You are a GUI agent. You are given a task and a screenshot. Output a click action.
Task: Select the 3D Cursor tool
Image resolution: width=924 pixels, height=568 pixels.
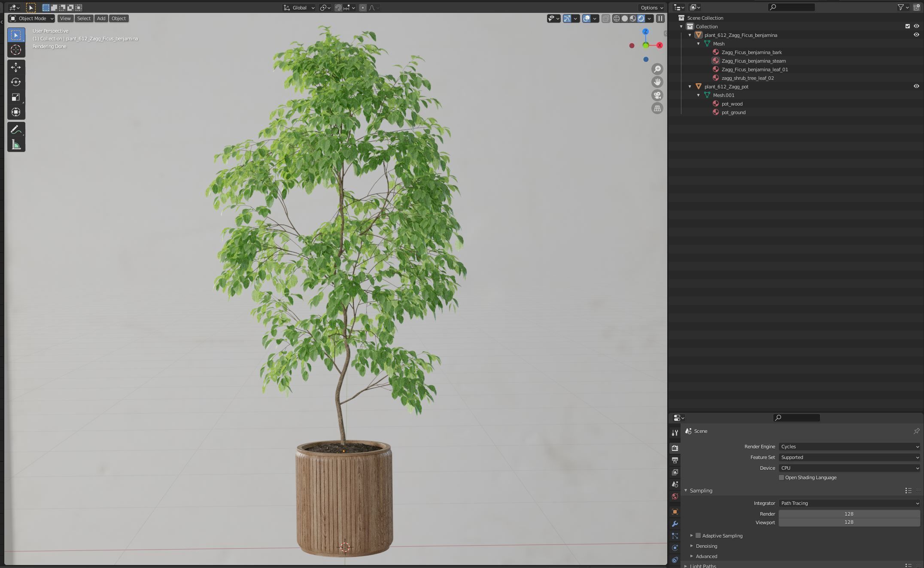click(16, 50)
